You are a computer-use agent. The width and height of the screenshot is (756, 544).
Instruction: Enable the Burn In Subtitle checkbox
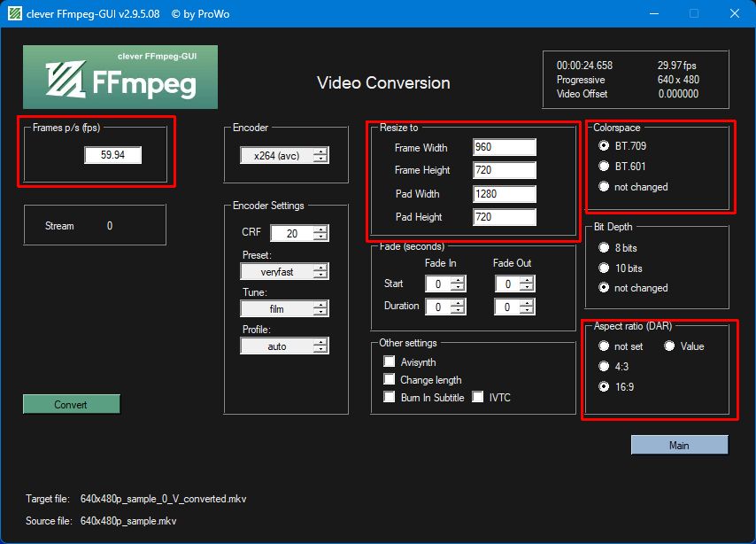point(390,397)
